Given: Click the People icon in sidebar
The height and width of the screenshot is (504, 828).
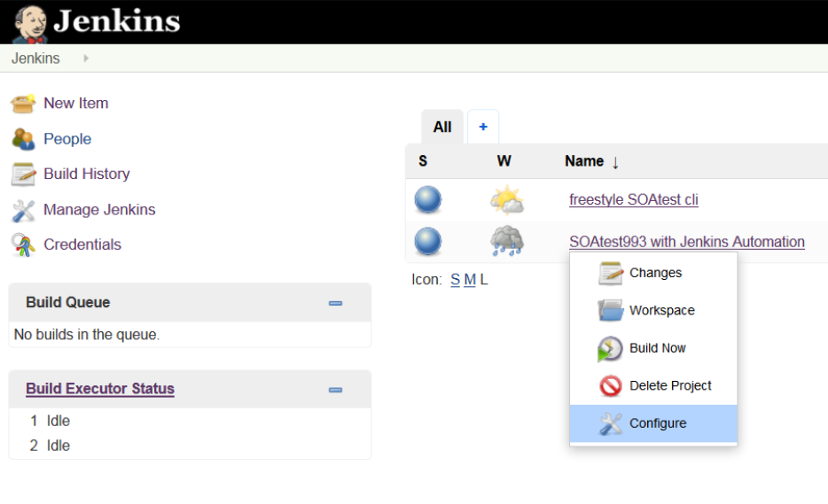Looking at the screenshot, I should 23,139.
